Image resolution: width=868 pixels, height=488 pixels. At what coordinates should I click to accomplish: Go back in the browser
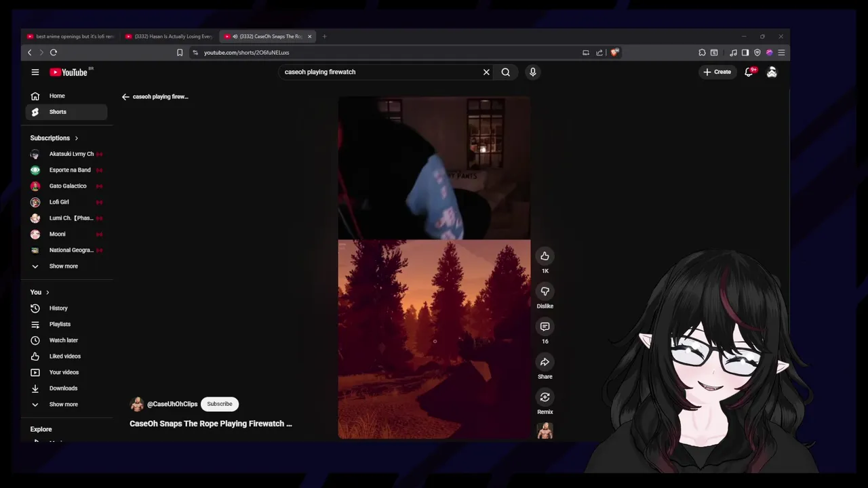pos(29,52)
